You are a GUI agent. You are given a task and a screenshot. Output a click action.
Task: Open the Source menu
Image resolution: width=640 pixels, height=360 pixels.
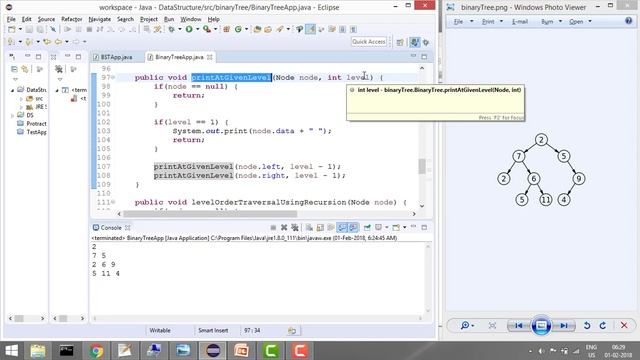tap(46, 19)
